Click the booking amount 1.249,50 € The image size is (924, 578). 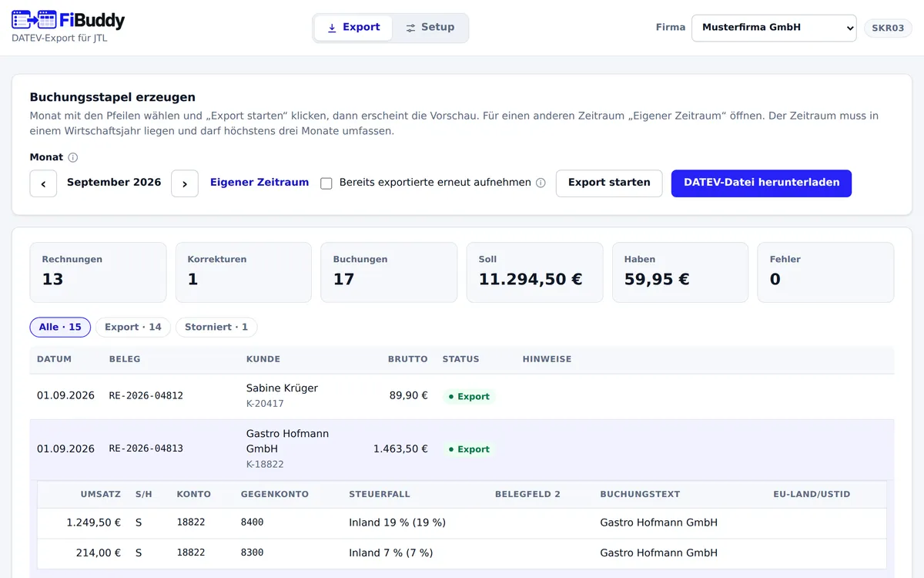pos(94,523)
